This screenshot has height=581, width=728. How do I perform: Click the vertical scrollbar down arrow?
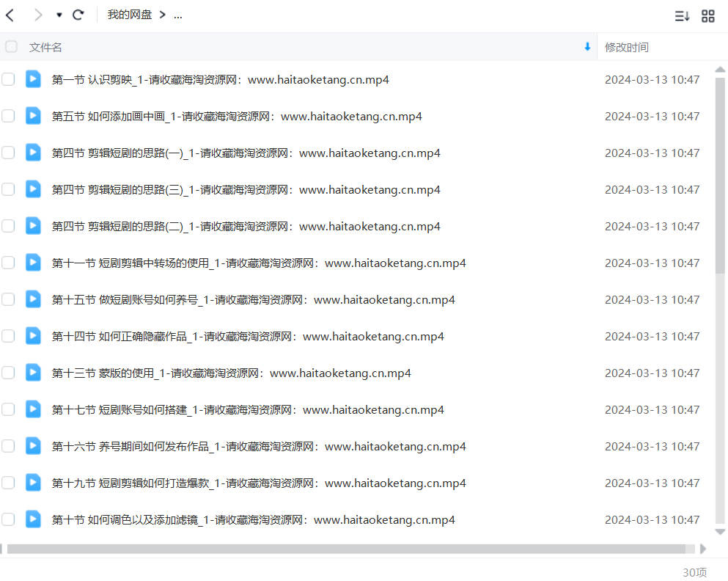point(720,532)
